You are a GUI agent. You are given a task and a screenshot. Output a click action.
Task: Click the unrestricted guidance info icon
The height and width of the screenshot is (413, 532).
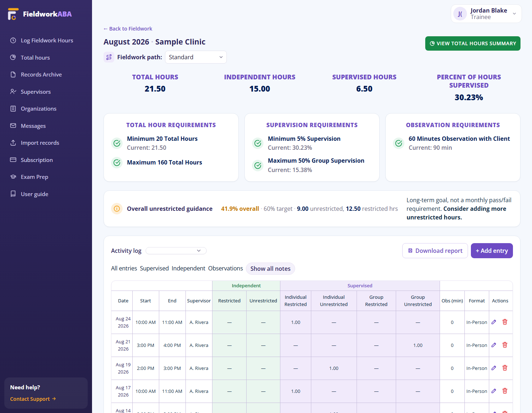[117, 209]
